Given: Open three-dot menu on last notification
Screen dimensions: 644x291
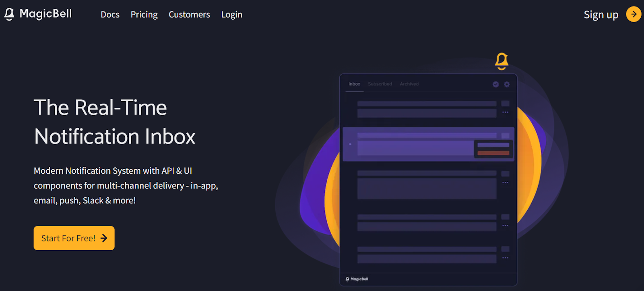Looking at the screenshot, I should tap(505, 258).
